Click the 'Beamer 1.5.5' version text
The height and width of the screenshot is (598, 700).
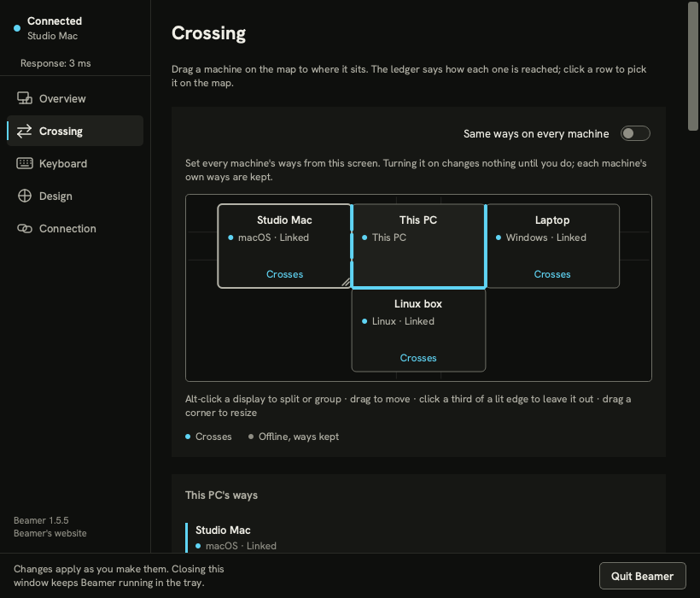pyautogui.click(x=41, y=520)
